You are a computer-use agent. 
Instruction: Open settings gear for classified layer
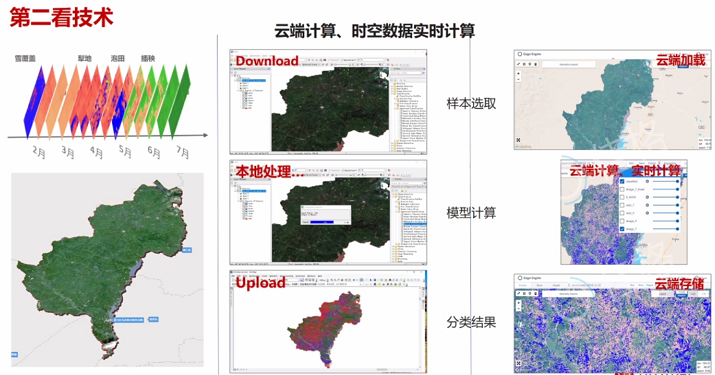[x=647, y=182]
